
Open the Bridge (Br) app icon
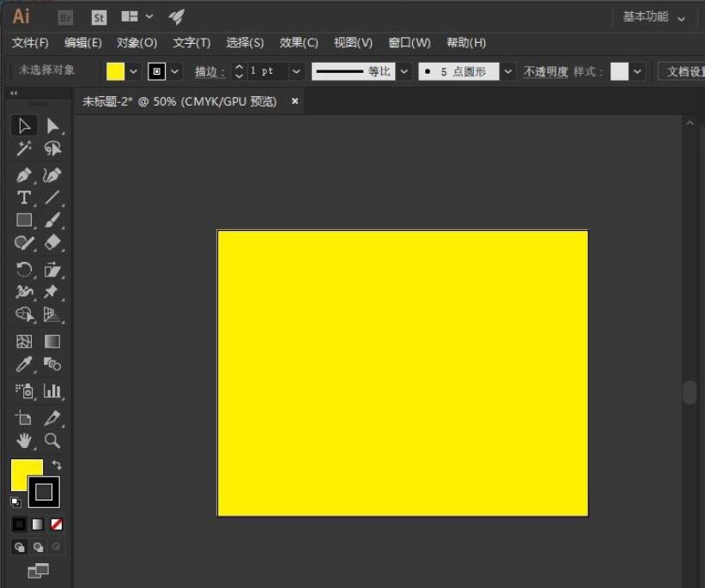click(x=65, y=17)
